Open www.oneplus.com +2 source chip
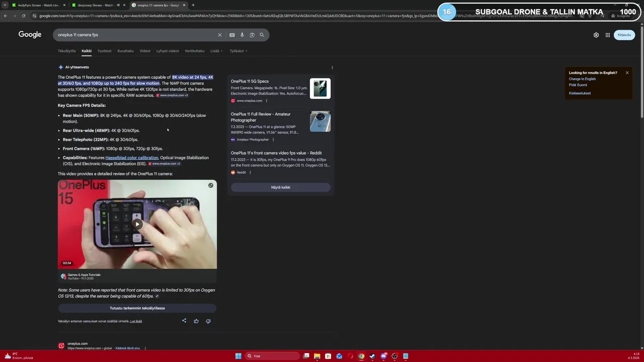 point(165,164)
